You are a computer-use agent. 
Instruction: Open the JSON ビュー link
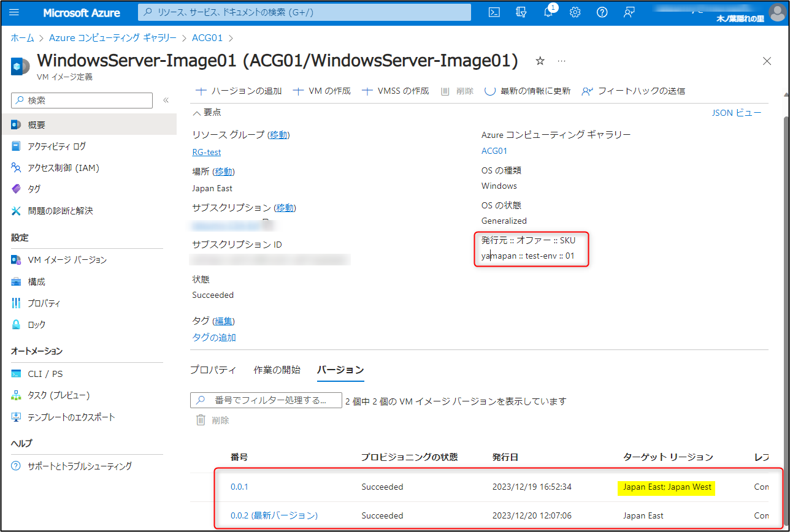(736, 113)
